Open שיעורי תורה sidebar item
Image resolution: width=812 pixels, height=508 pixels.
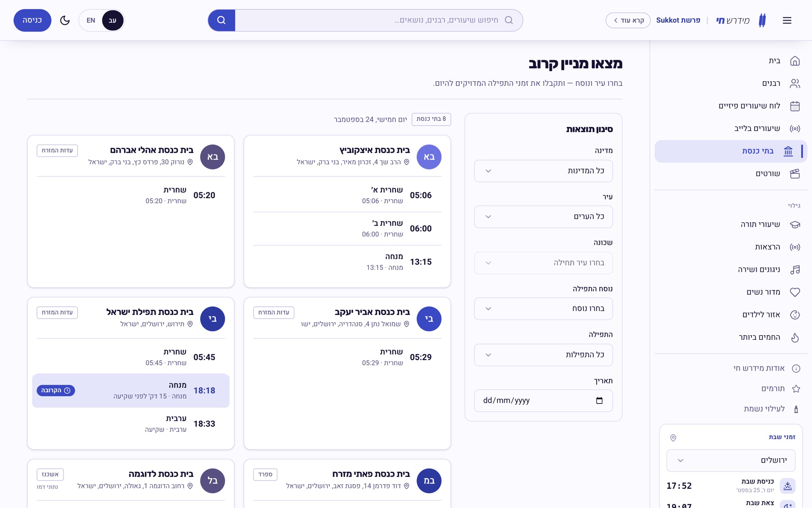[731, 224]
